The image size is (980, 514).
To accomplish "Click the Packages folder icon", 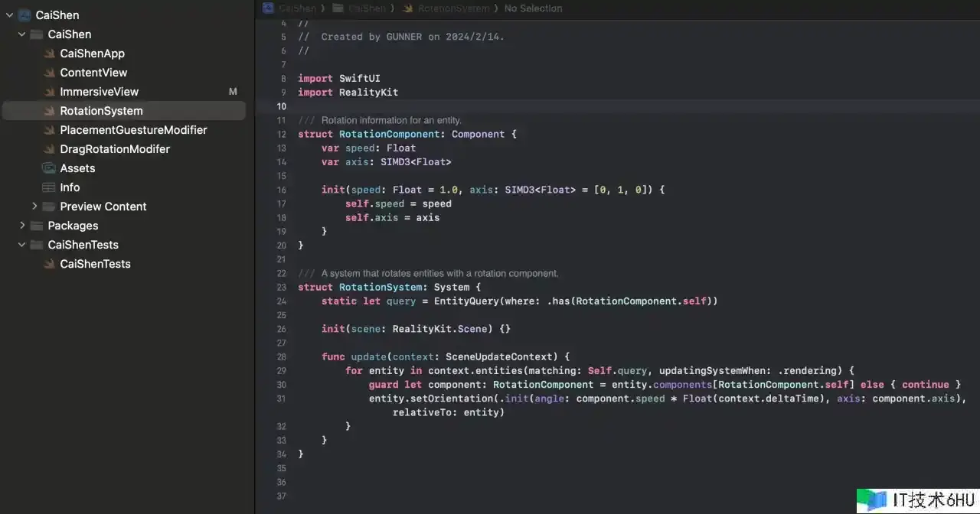I will click(x=36, y=226).
